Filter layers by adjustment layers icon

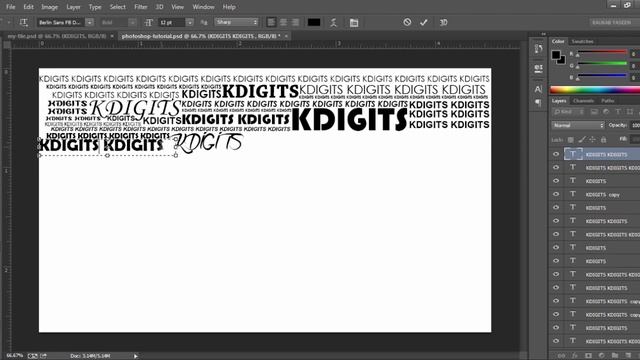[606, 111]
